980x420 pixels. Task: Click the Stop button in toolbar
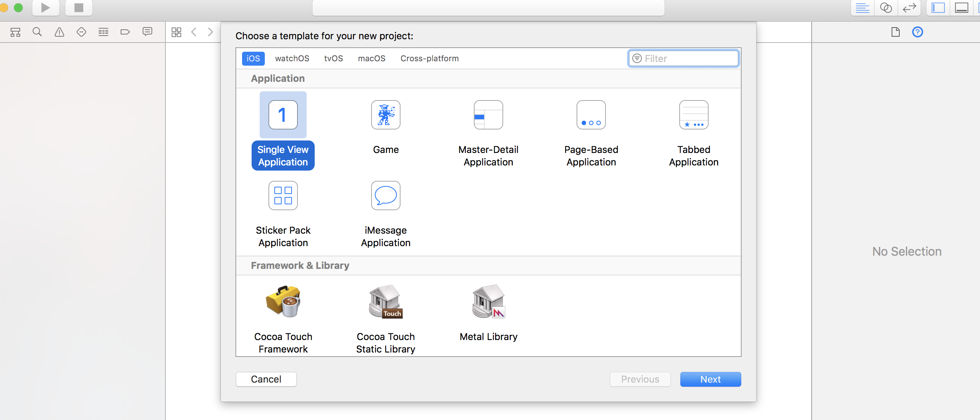point(79,8)
